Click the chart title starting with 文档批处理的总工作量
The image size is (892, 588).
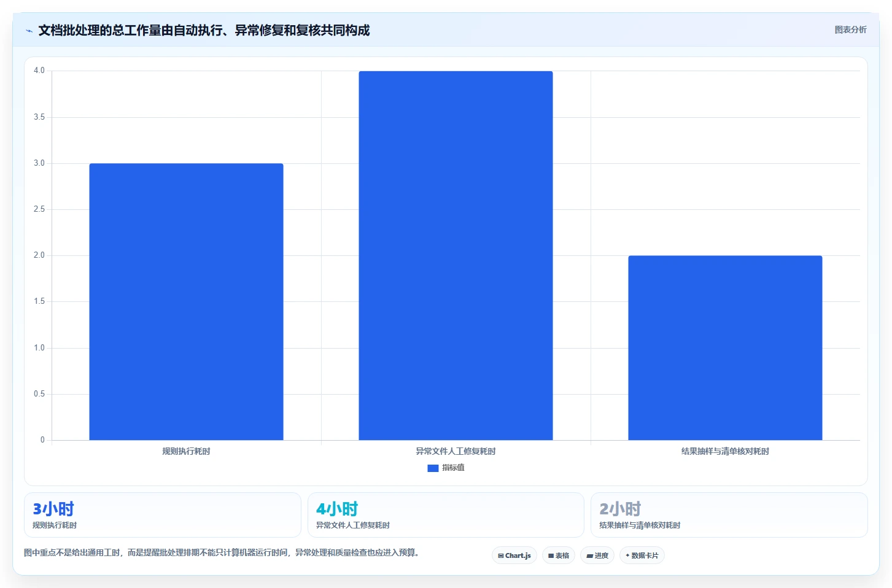click(204, 30)
